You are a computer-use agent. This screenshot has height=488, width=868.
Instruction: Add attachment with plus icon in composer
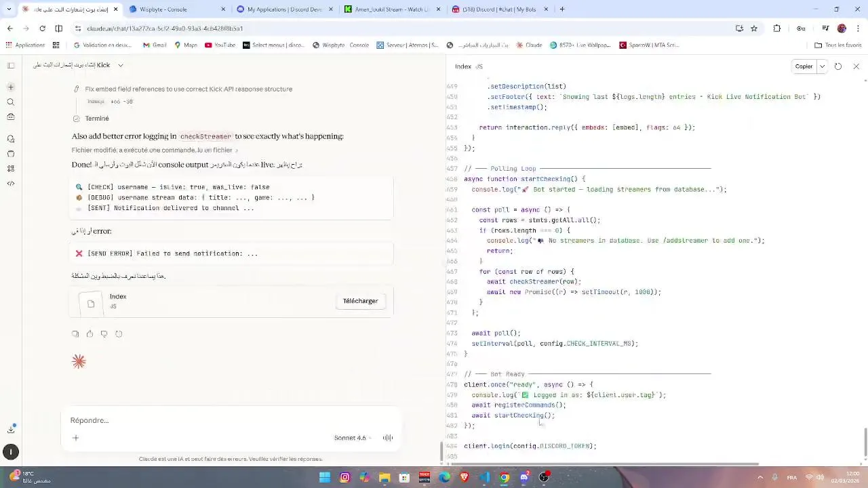click(75, 438)
